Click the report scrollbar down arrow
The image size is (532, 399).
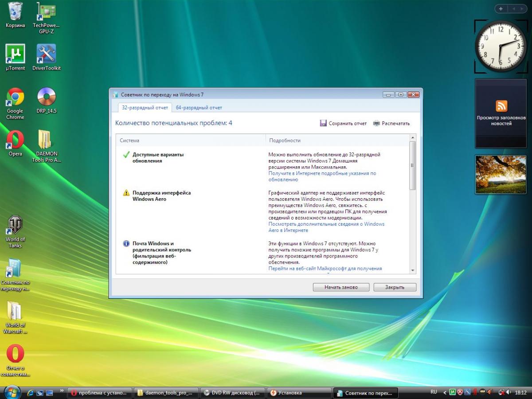pyautogui.click(x=413, y=270)
